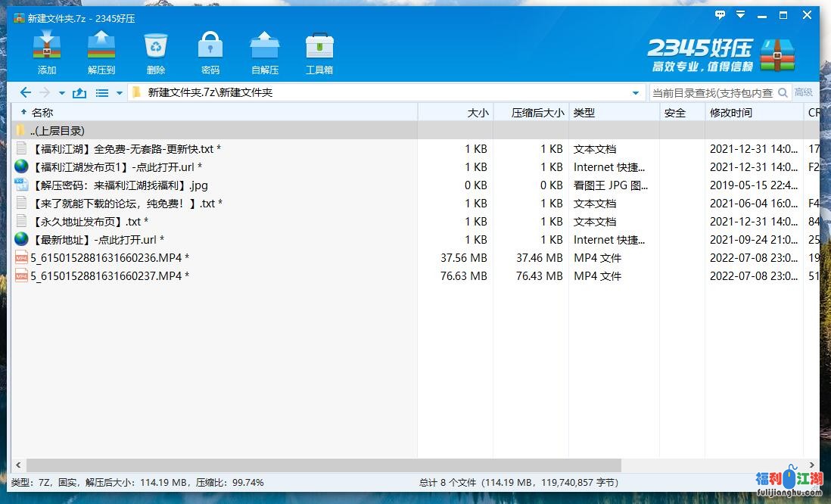Open the 密码 (Password) lock icon
Image resolution: width=831 pixels, height=504 pixels.
coord(210,46)
